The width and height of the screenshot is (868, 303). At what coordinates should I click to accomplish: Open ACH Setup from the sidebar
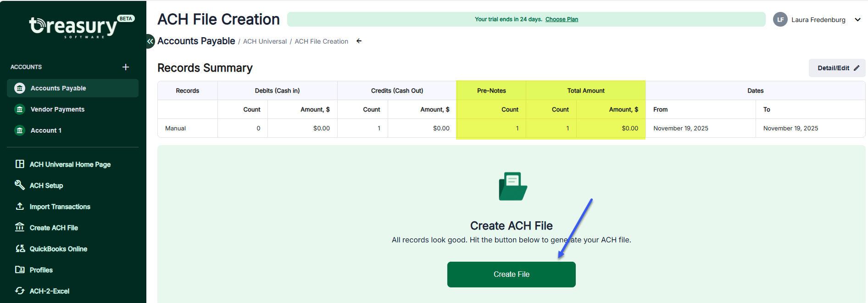pos(46,185)
